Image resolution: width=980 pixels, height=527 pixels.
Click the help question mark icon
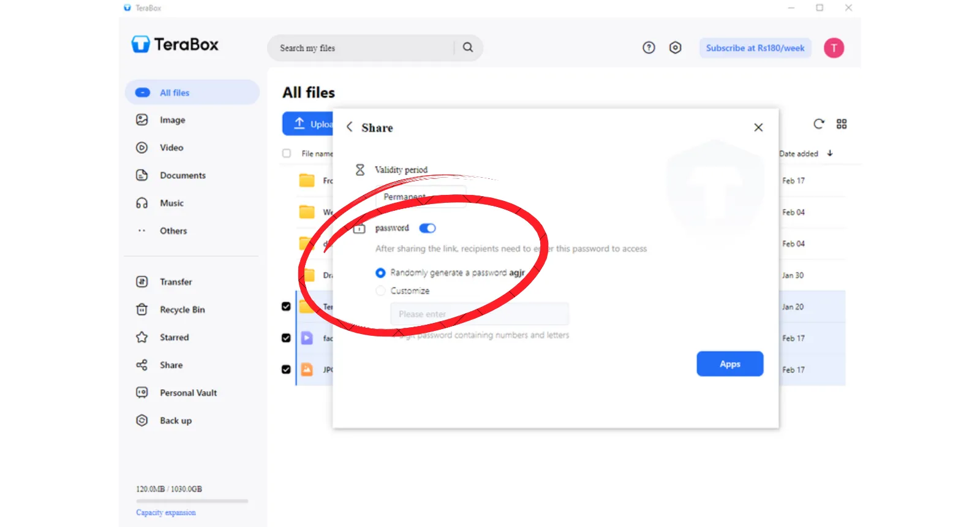[x=649, y=48]
